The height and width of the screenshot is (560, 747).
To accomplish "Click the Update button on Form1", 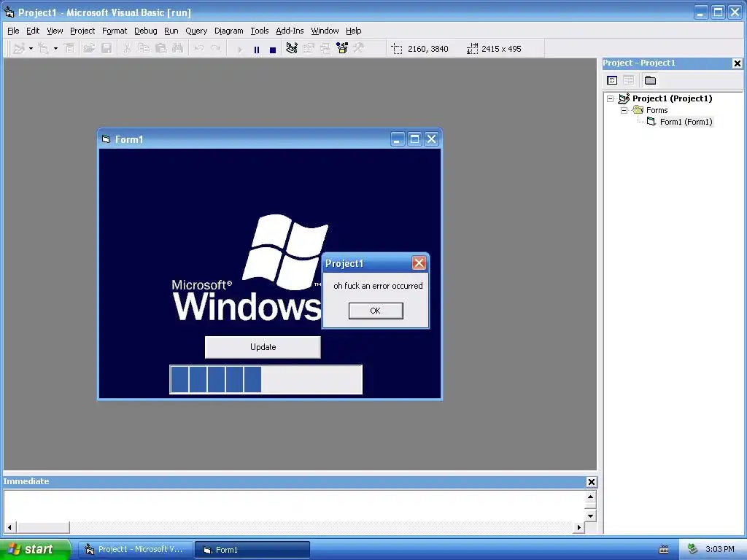I will [x=263, y=347].
